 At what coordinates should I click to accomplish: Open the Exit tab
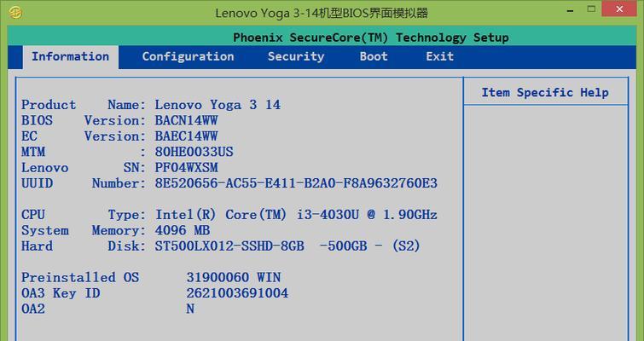click(439, 56)
